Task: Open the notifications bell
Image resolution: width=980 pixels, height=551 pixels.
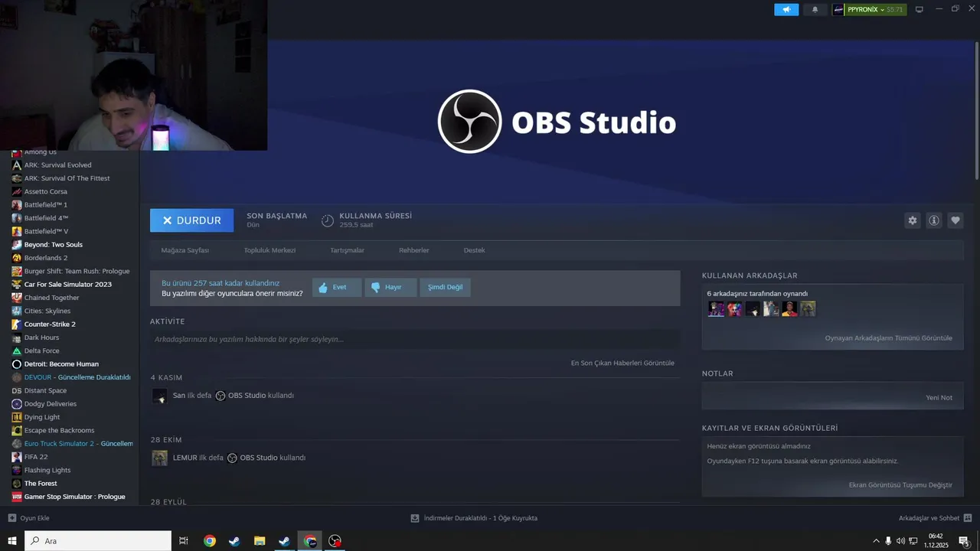Action: 815,9
